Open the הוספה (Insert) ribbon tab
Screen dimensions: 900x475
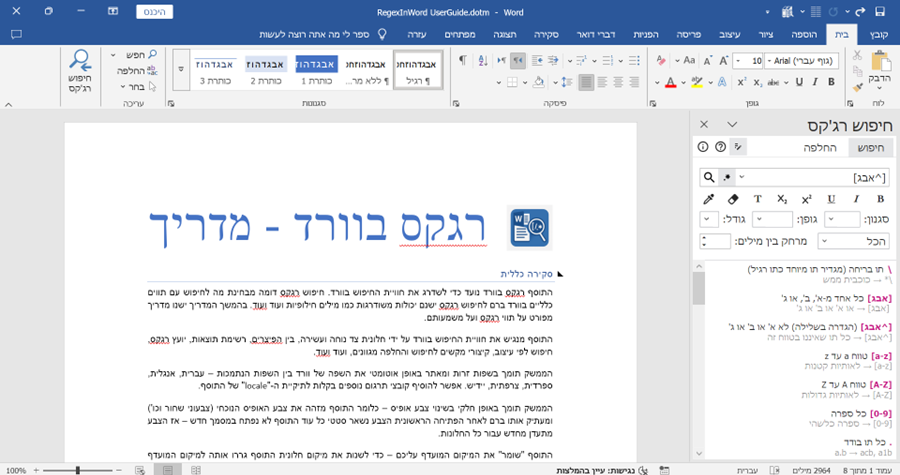tap(804, 34)
